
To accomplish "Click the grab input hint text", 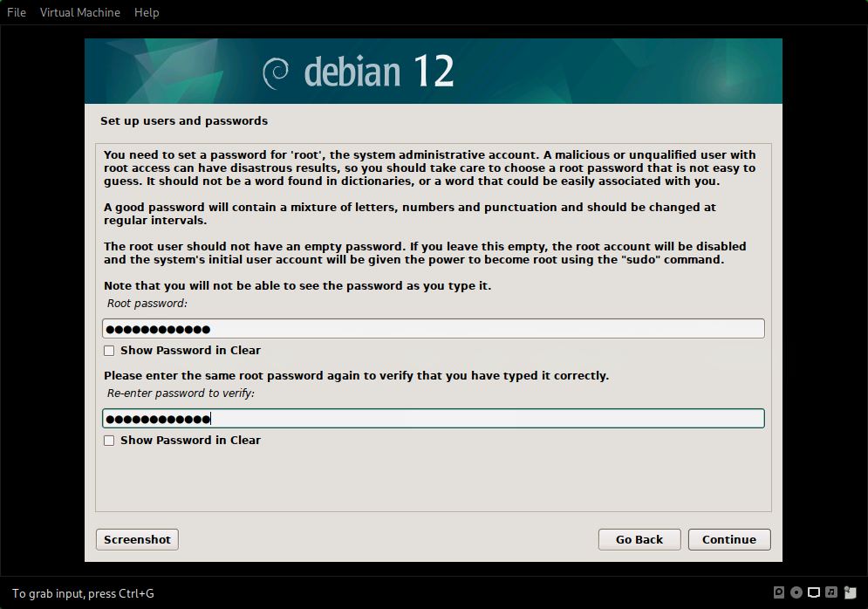I will tap(81, 593).
